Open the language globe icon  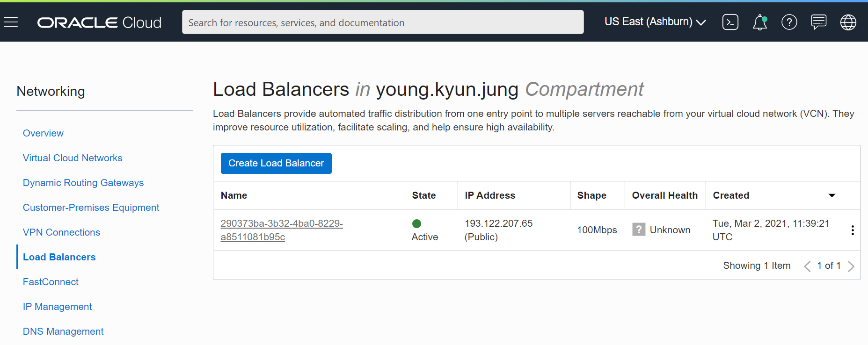(848, 22)
